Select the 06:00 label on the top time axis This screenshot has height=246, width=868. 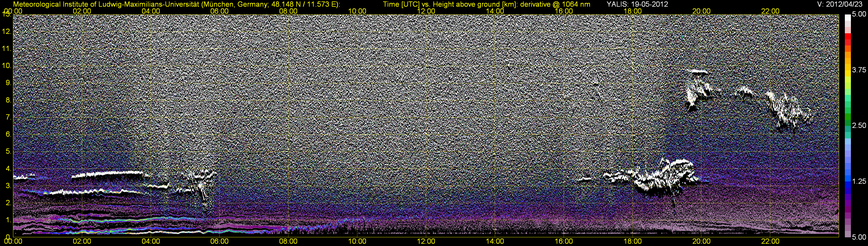click(219, 11)
